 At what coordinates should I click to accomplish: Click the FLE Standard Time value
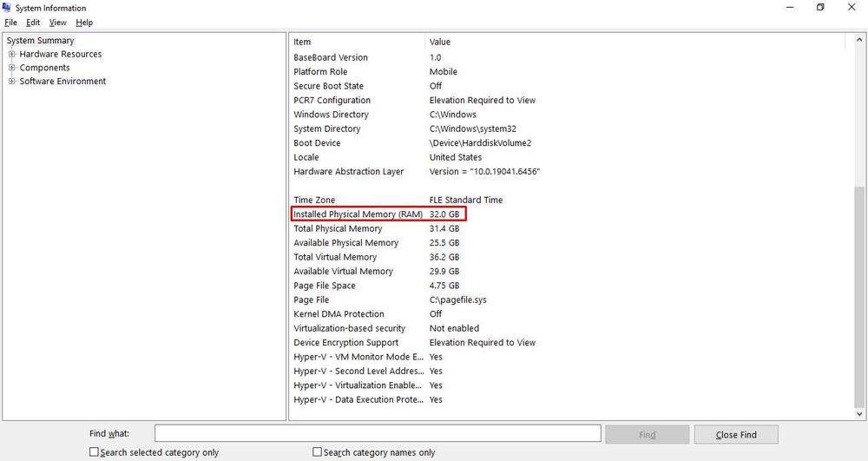tap(466, 201)
